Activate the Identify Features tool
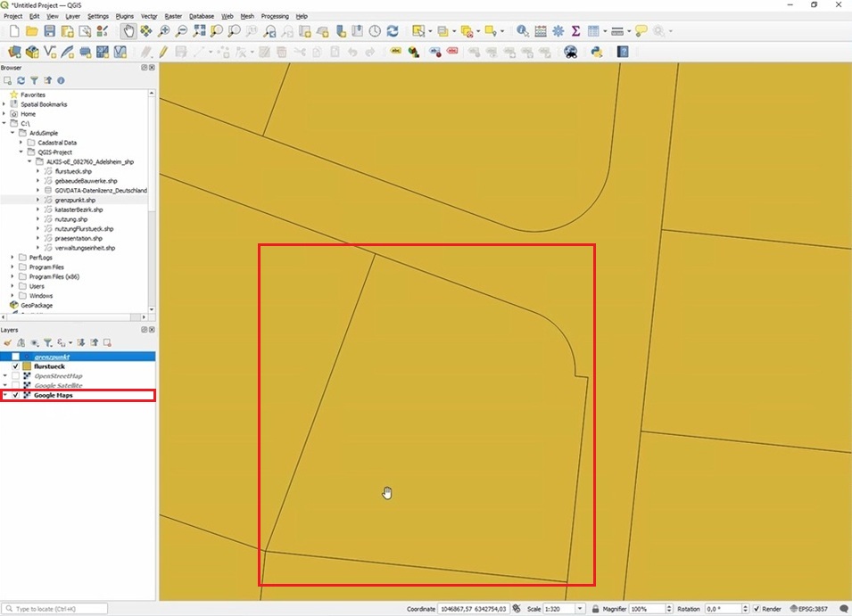The height and width of the screenshot is (616, 852). tap(522, 31)
